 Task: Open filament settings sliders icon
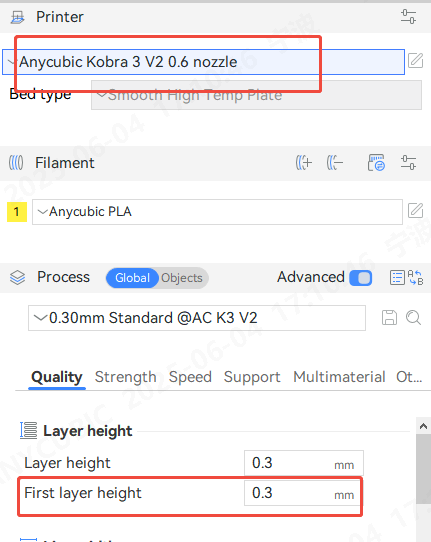coord(408,163)
